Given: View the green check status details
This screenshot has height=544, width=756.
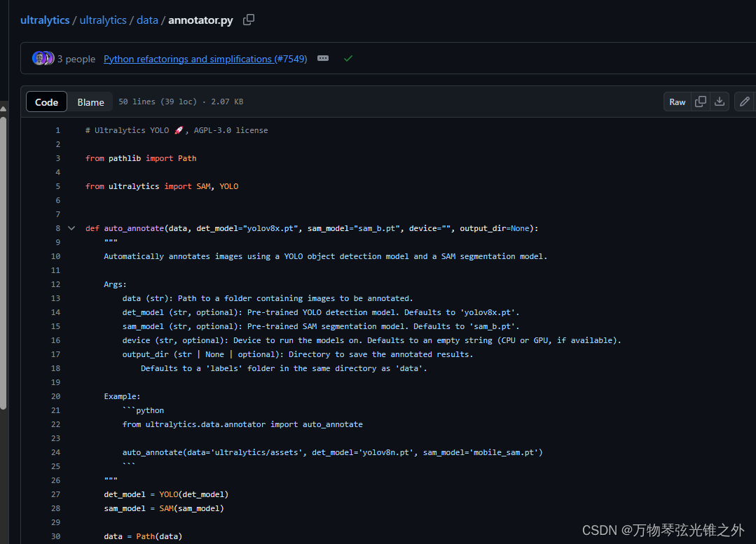Looking at the screenshot, I should 348,58.
